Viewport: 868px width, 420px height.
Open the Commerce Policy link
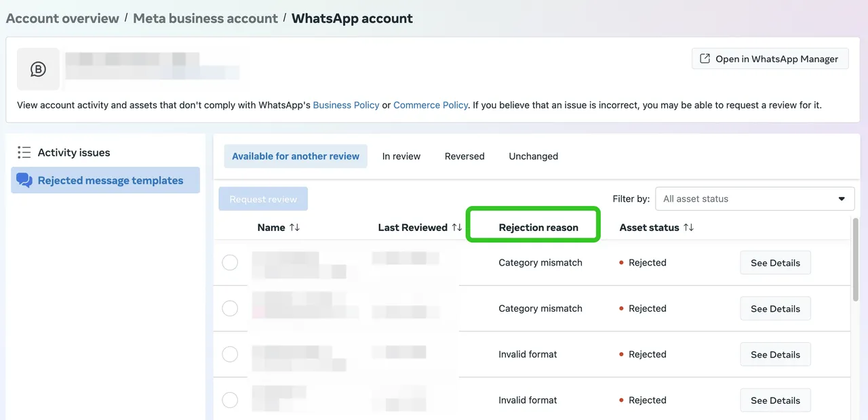tap(431, 105)
